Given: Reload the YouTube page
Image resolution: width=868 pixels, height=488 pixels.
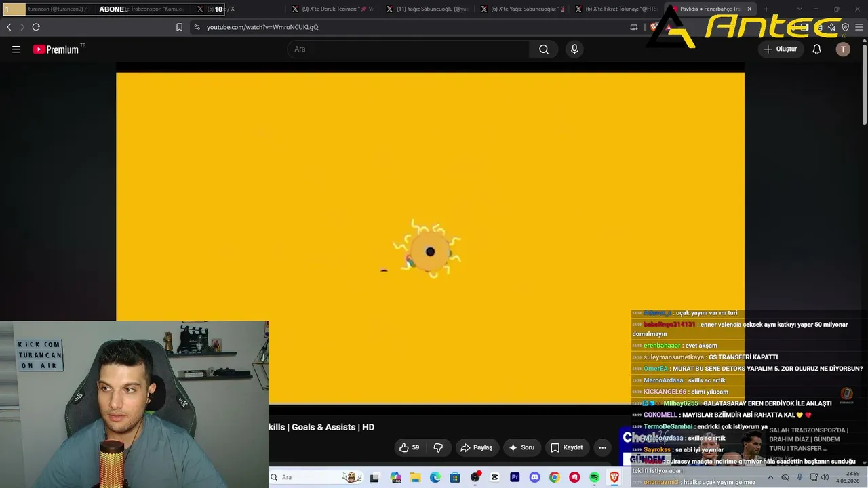Looking at the screenshot, I should click(x=36, y=27).
